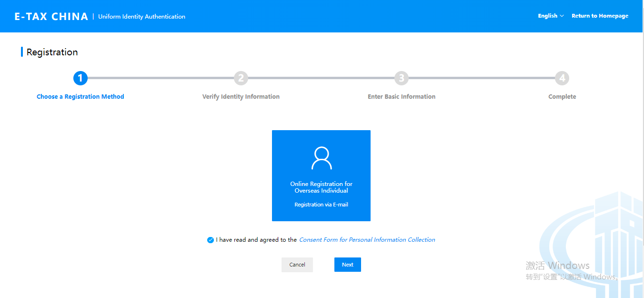The image size is (644, 298).
Task: Select "Choose a Registration Method" step label
Action: point(80,97)
